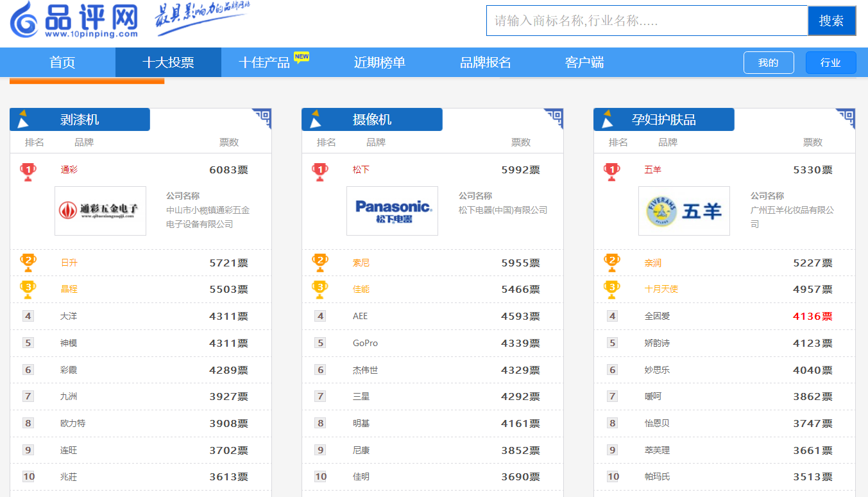The image size is (868, 497).
Task: Click the 搜索 search button
Action: point(831,21)
